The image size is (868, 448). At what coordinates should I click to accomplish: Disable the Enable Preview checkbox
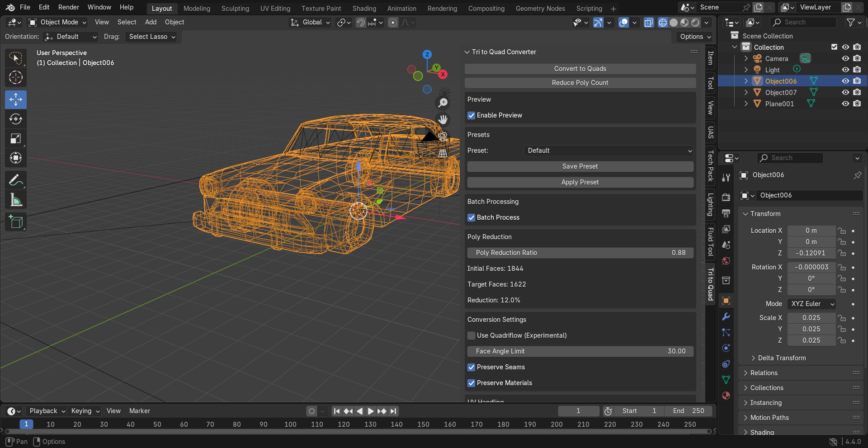[x=472, y=115]
